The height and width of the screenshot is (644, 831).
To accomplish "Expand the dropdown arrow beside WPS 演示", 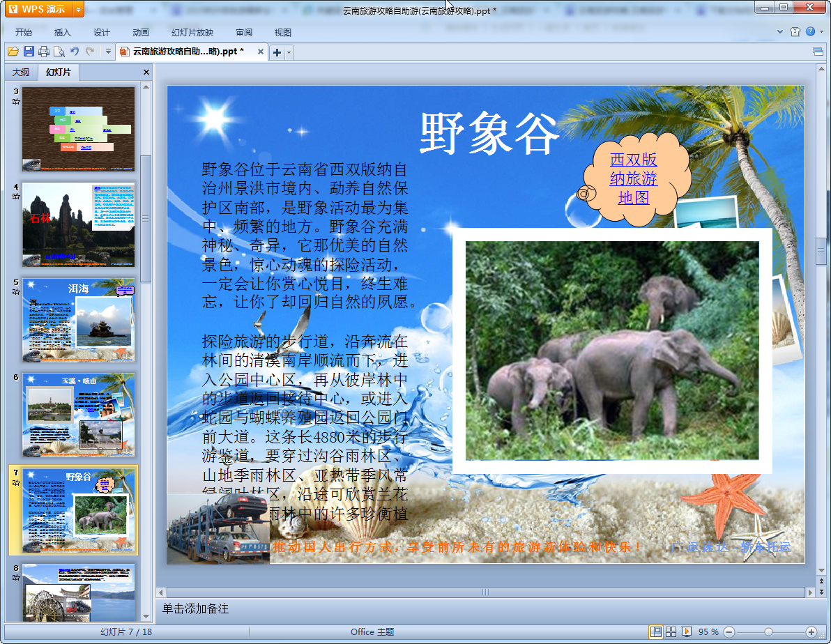I will point(79,9).
